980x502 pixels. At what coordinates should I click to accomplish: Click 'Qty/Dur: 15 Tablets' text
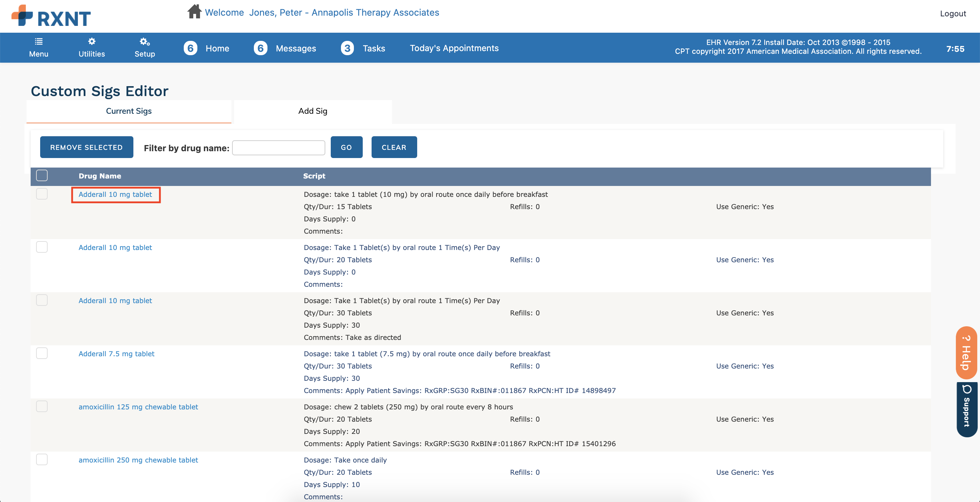[x=338, y=207]
